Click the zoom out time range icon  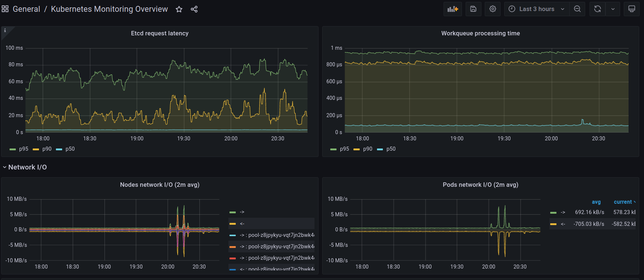[577, 9]
